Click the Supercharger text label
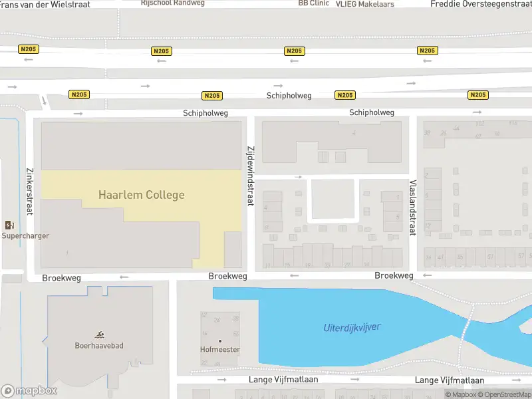 (25, 236)
